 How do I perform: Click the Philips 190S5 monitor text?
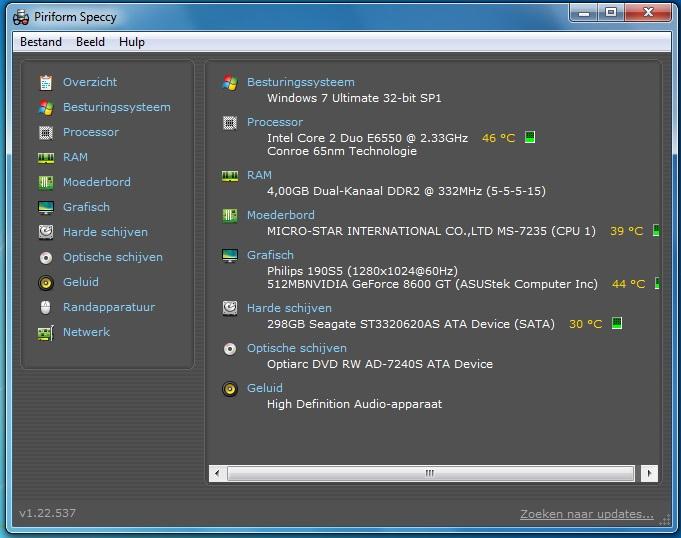(x=362, y=271)
